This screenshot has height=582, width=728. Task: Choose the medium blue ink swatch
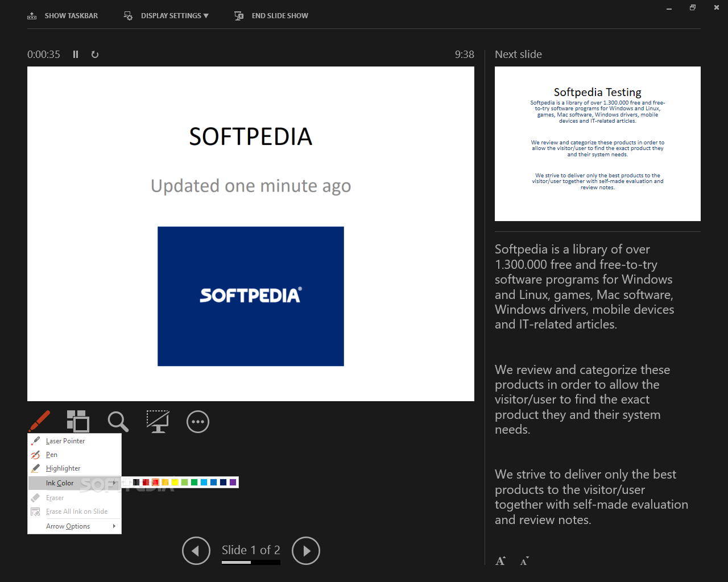coord(213,482)
